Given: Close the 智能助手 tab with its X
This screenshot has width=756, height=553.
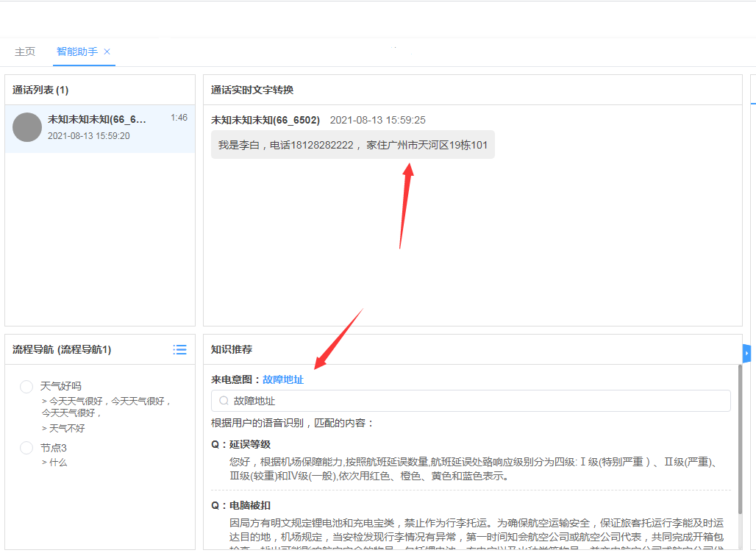Looking at the screenshot, I should click(107, 52).
